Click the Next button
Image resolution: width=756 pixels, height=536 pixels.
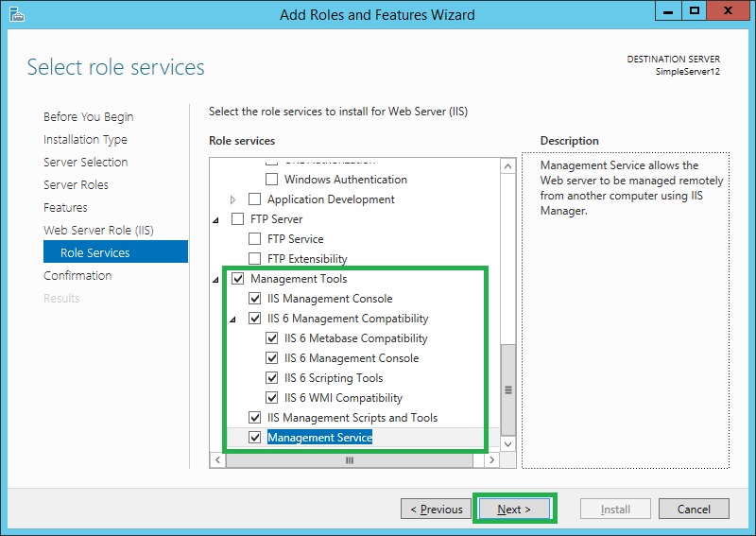tap(514, 509)
